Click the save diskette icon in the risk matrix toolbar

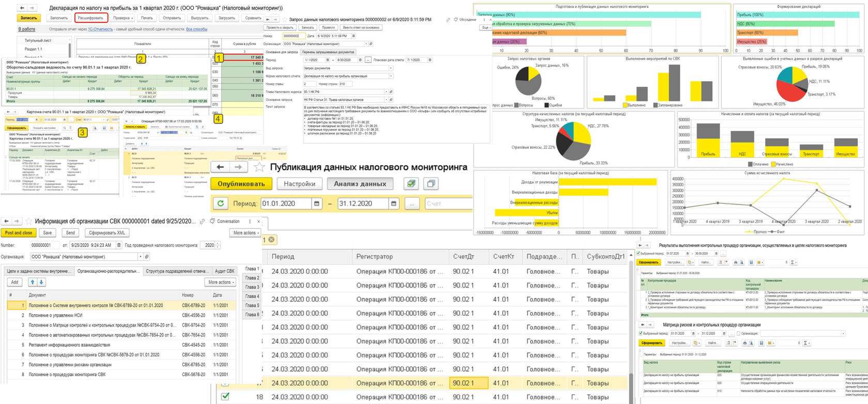click(x=761, y=343)
